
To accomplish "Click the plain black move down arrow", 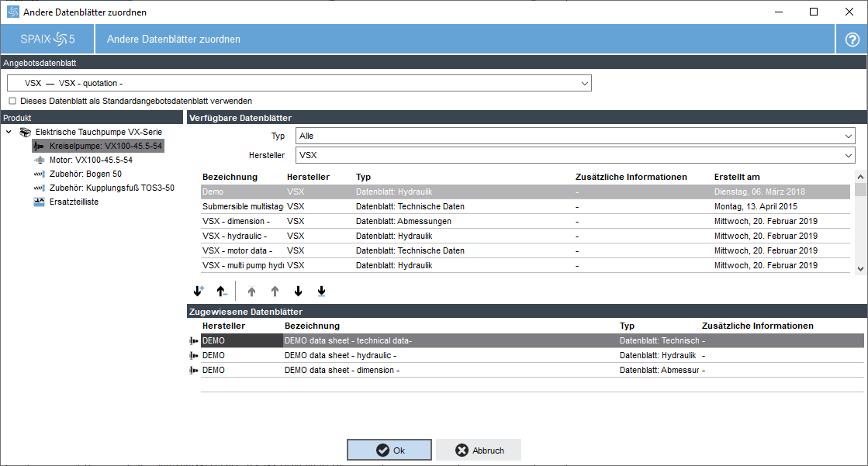I will [299, 291].
